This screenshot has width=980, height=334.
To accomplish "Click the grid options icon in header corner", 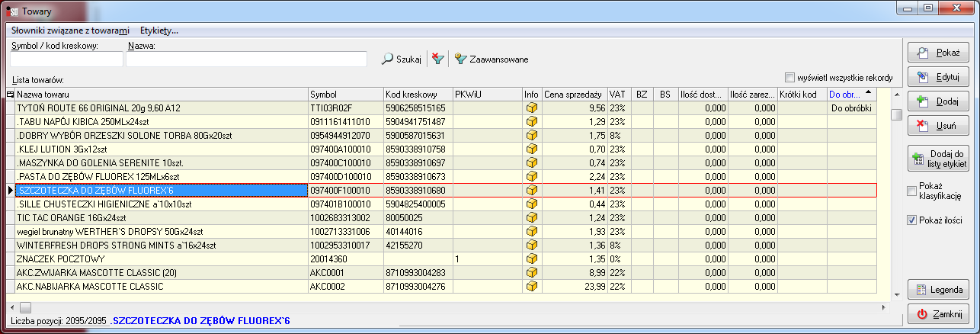I will click(11, 95).
